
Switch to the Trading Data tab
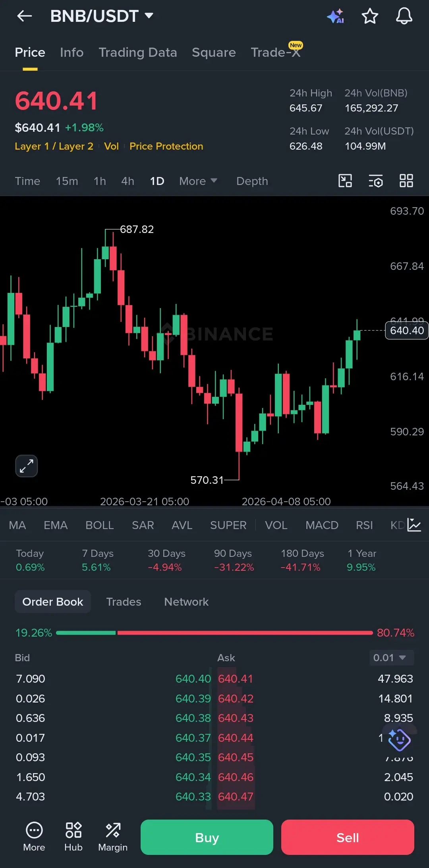click(x=138, y=52)
